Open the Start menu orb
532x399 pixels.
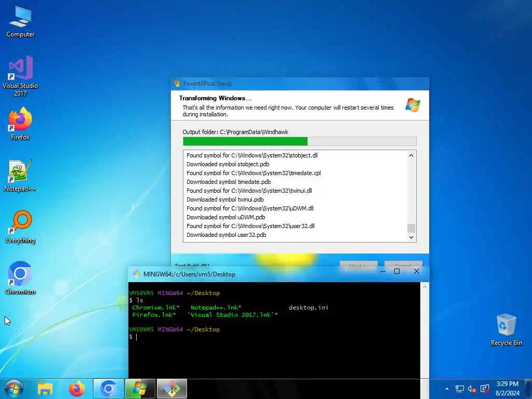(x=14, y=389)
